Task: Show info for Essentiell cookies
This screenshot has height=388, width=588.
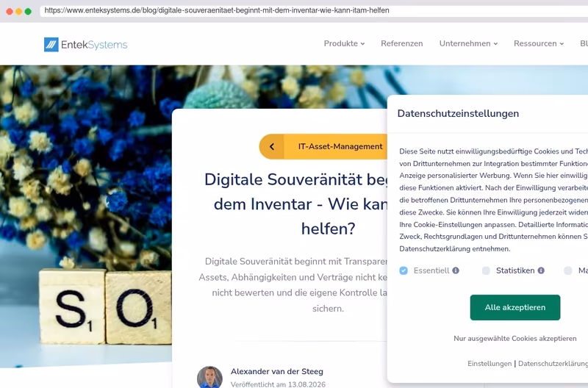Action: click(x=456, y=270)
